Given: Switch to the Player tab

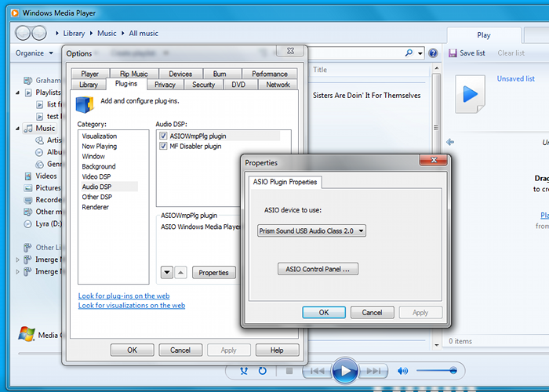Looking at the screenshot, I should 89,74.
